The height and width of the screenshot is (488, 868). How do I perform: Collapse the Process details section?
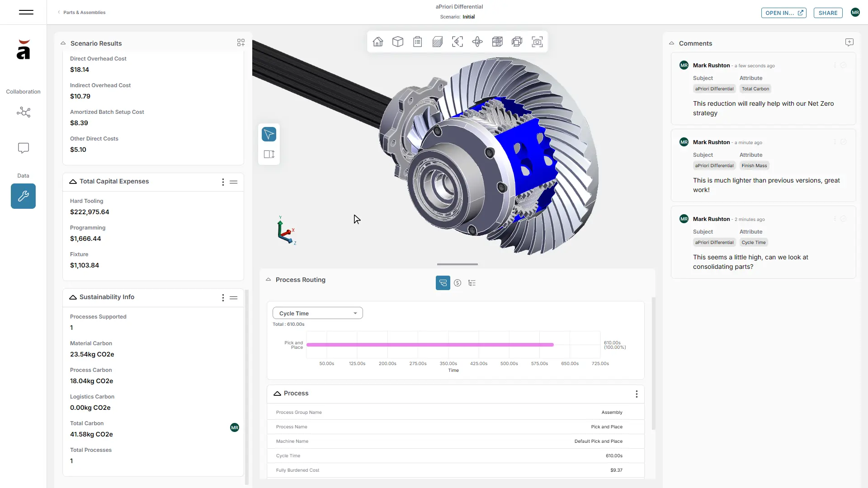(277, 393)
